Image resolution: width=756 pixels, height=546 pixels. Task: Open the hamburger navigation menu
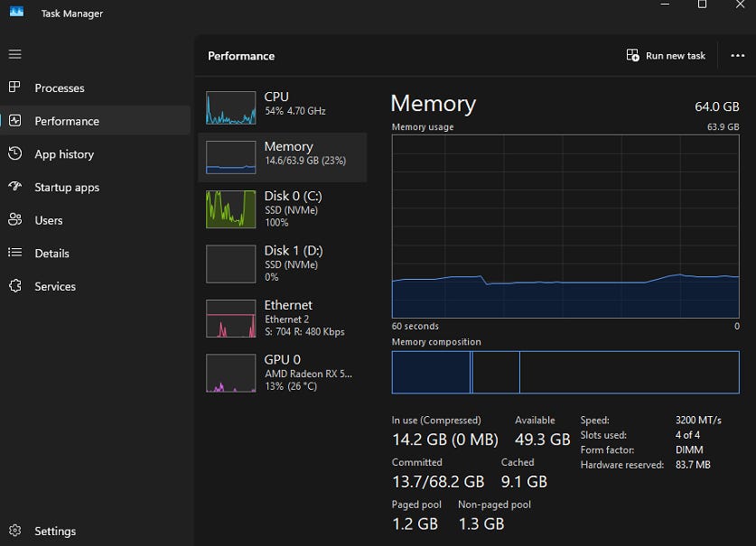[x=15, y=54]
